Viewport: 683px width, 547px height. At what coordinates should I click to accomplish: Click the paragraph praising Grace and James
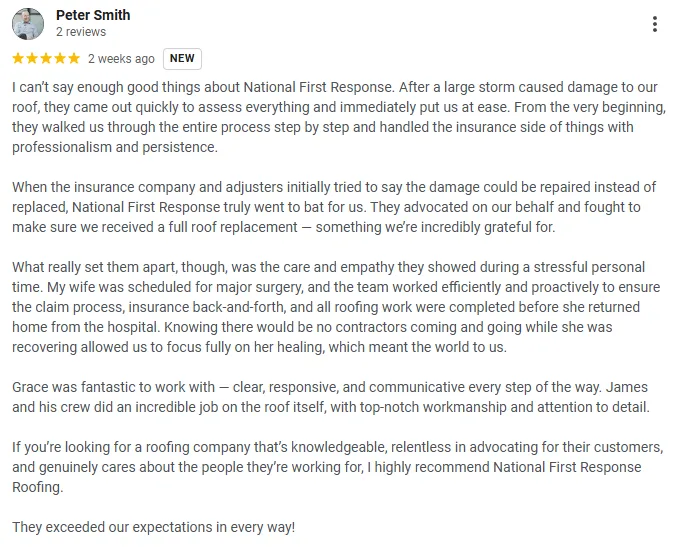pyautogui.click(x=331, y=397)
